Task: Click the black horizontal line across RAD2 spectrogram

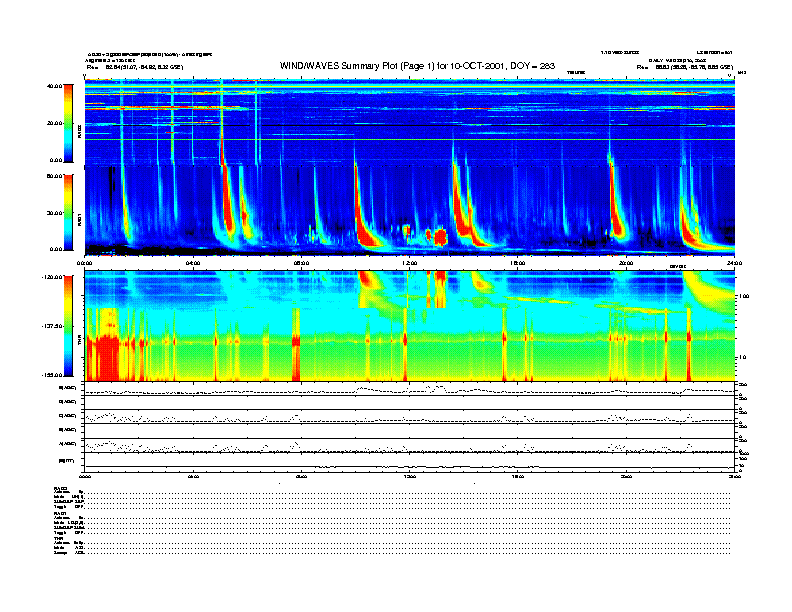Action: (410, 125)
